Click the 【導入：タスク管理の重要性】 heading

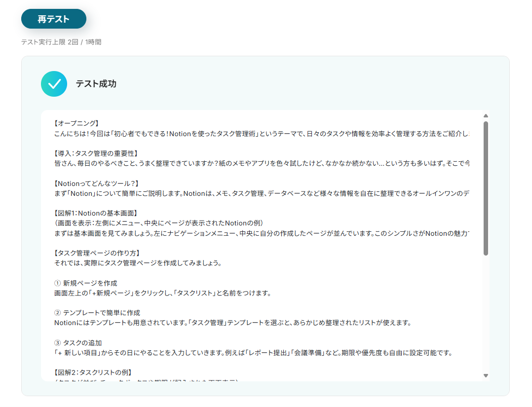[96, 153]
